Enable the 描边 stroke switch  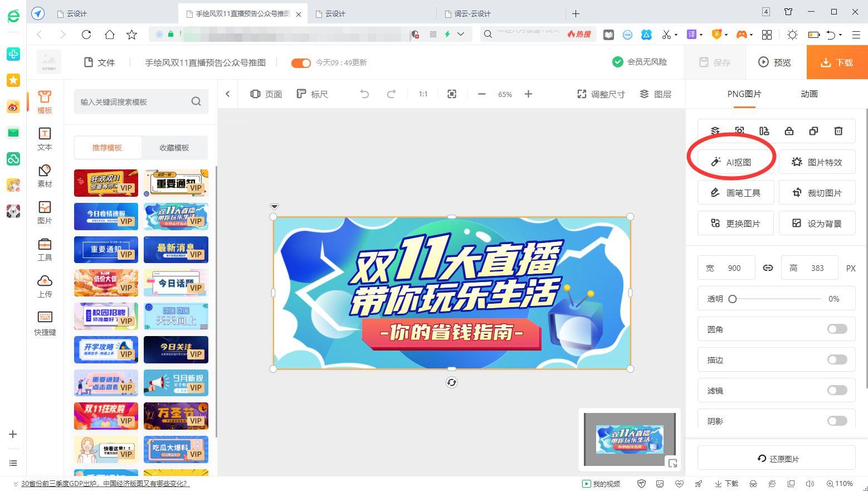click(837, 359)
